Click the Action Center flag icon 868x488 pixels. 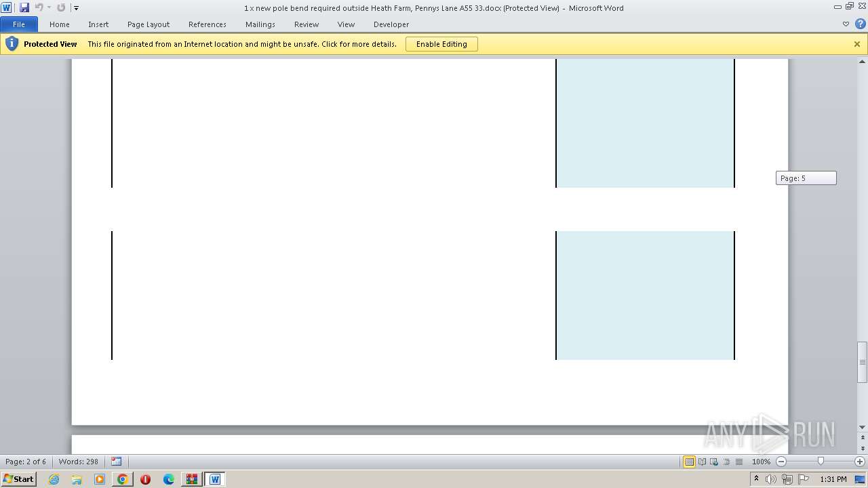tap(804, 479)
